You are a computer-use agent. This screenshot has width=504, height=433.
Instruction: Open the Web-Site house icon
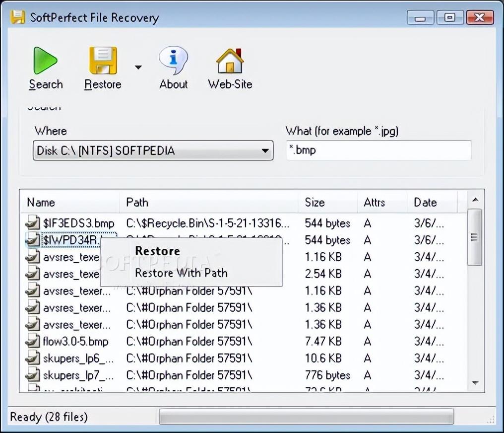(x=230, y=61)
